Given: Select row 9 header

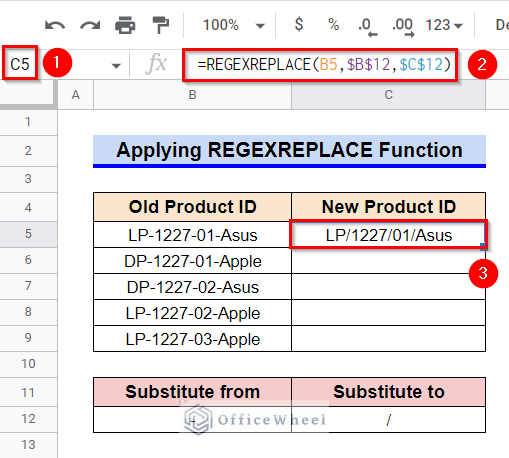Looking at the screenshot, I should [x=28, y=338].
